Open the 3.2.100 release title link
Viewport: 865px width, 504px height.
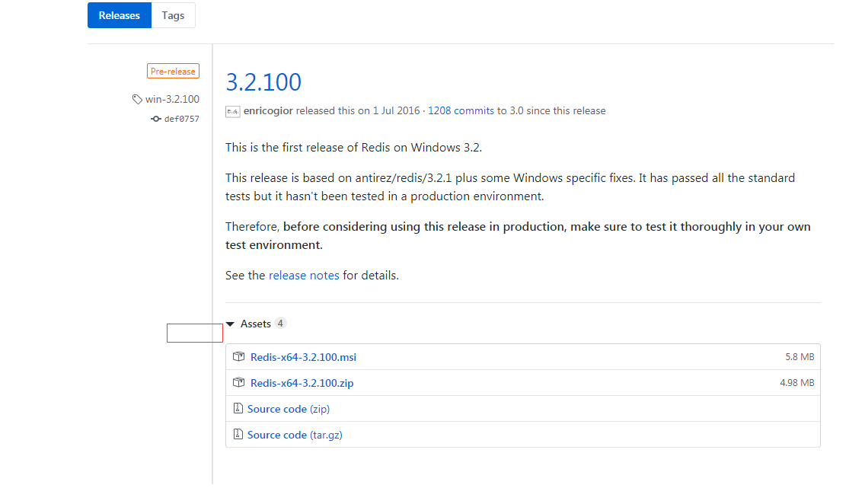click(263, 81)
